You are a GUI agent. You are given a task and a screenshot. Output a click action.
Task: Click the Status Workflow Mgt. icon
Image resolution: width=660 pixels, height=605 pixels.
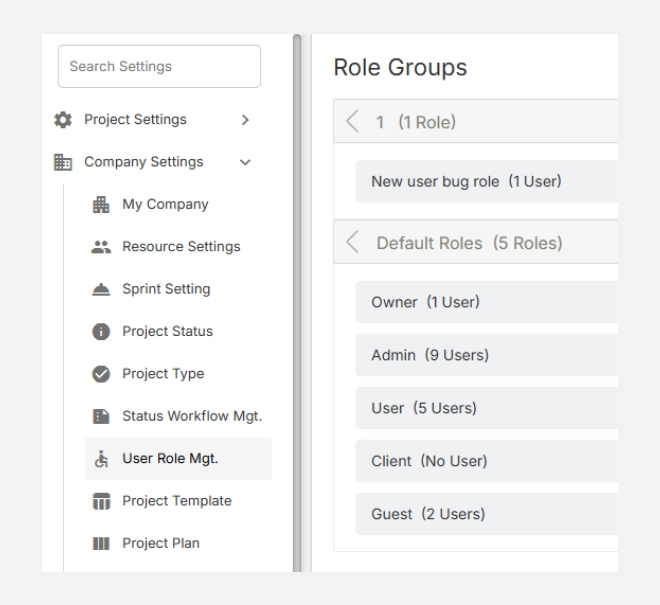click(x=100, y=416)
